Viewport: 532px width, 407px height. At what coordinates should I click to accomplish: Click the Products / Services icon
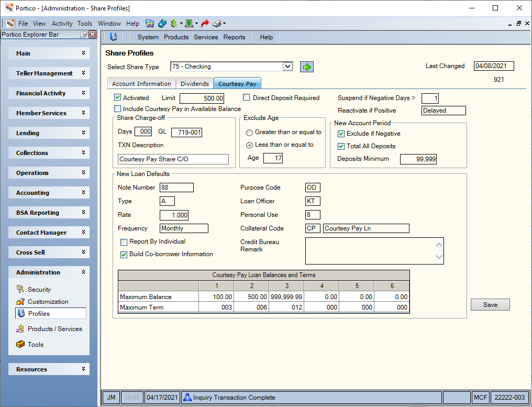coord(20,328)
